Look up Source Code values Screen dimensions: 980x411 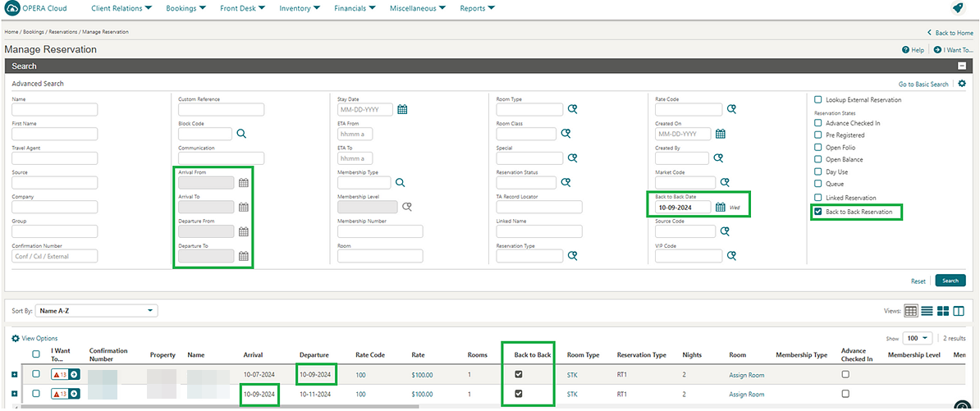pos(725,231)
